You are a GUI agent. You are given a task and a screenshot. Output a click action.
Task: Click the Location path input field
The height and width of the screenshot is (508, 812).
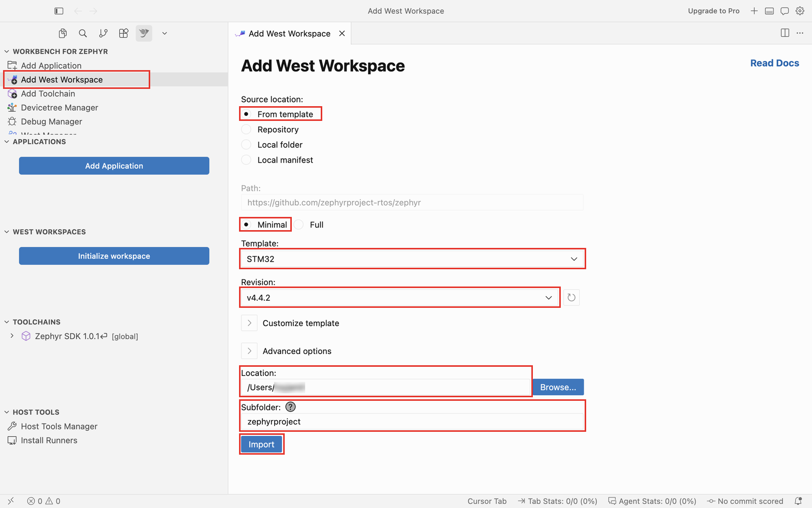click(386, 387)
